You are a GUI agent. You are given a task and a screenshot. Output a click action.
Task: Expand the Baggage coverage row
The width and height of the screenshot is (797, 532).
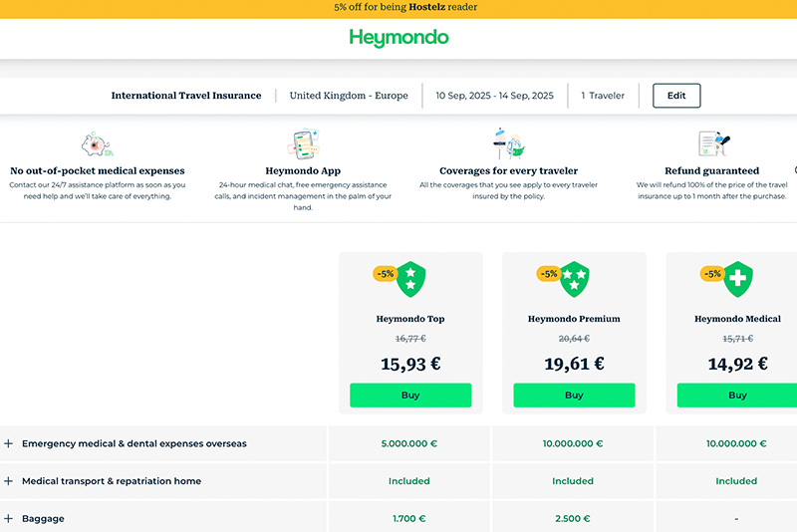[x=9, y=519]
